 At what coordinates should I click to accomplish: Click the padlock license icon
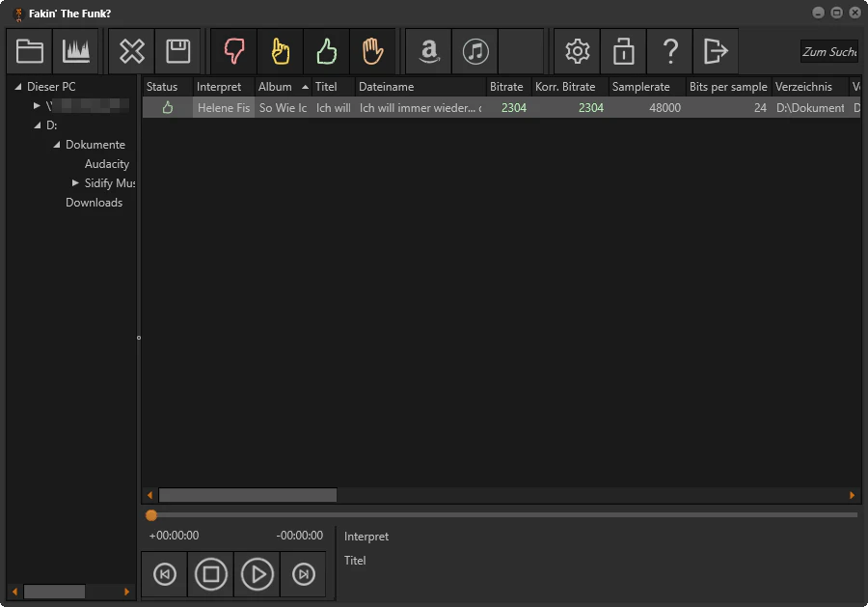[x=623, y=51]
